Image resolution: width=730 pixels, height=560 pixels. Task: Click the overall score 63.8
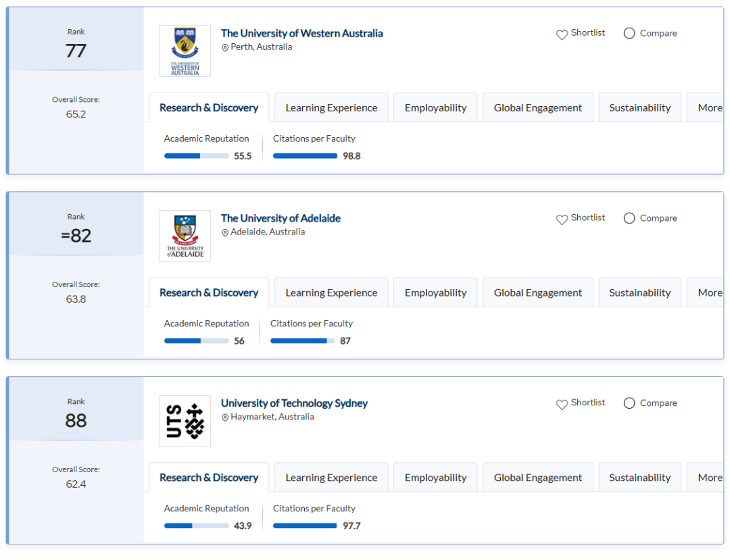pyautogui.click(x=76, y=299)
